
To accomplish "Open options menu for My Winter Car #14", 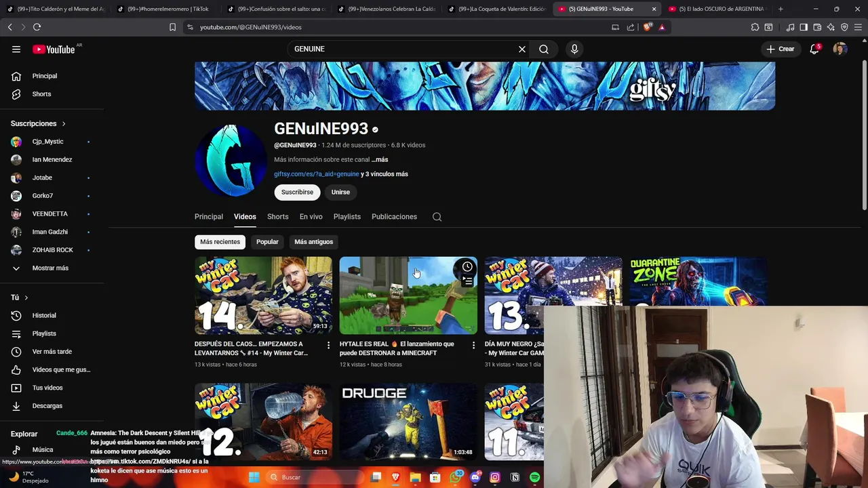I will [328, 345].
